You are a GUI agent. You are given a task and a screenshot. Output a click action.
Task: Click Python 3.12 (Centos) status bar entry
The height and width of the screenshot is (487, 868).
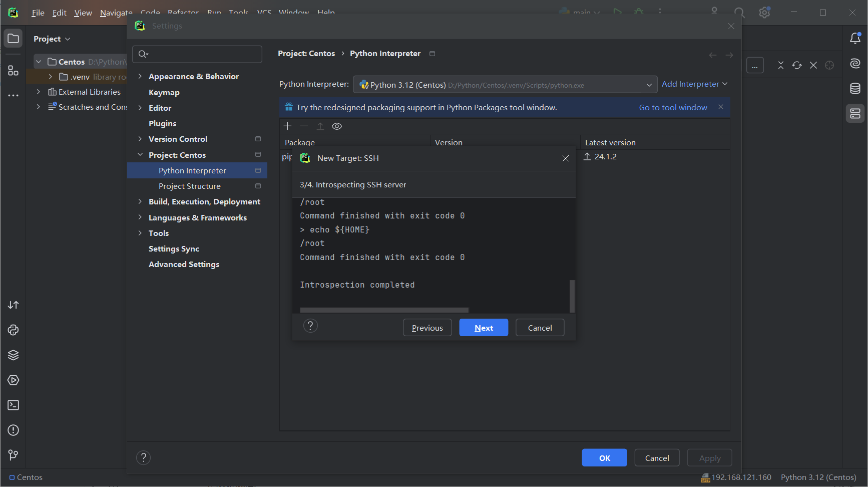point(818,477)
